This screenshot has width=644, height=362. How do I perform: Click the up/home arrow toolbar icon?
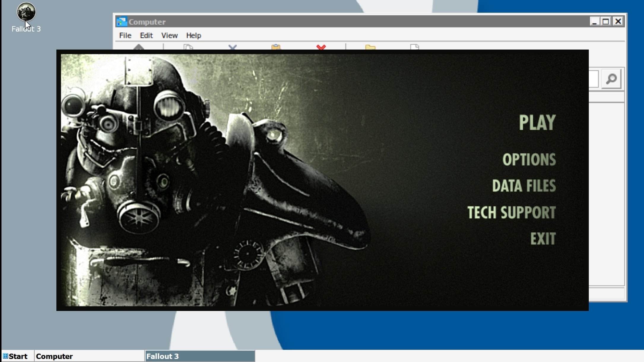pyautogui.click(x=139, y=47)
